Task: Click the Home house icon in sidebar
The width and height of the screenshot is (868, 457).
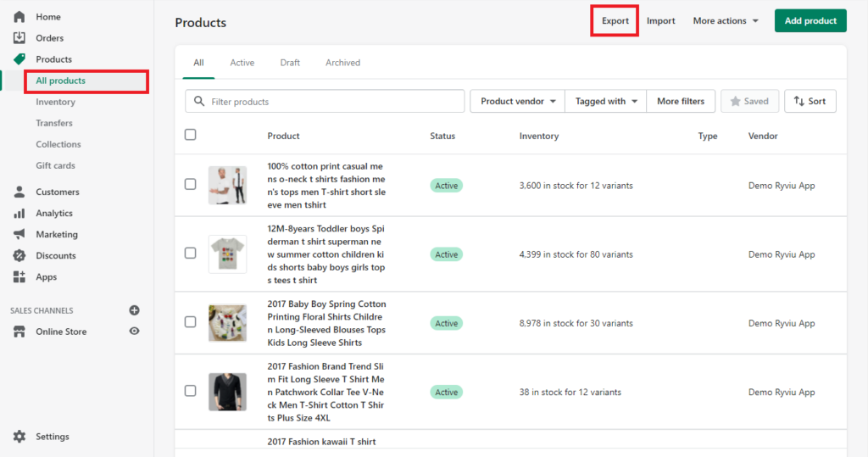Action: pos(19,17)
